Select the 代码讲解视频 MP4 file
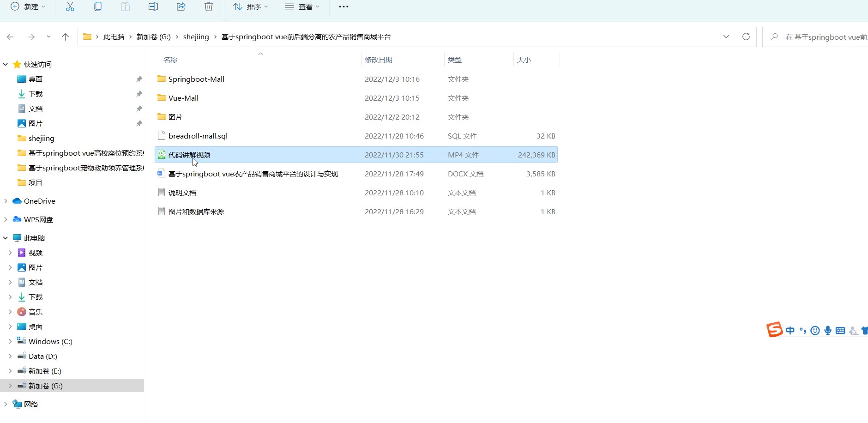 [356, 155]
